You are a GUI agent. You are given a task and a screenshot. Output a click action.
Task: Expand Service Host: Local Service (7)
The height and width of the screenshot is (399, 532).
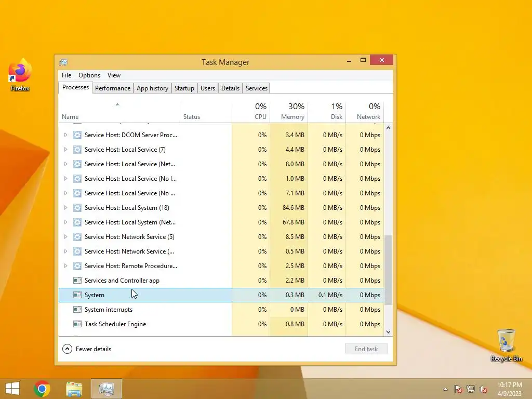pos(65,150)
